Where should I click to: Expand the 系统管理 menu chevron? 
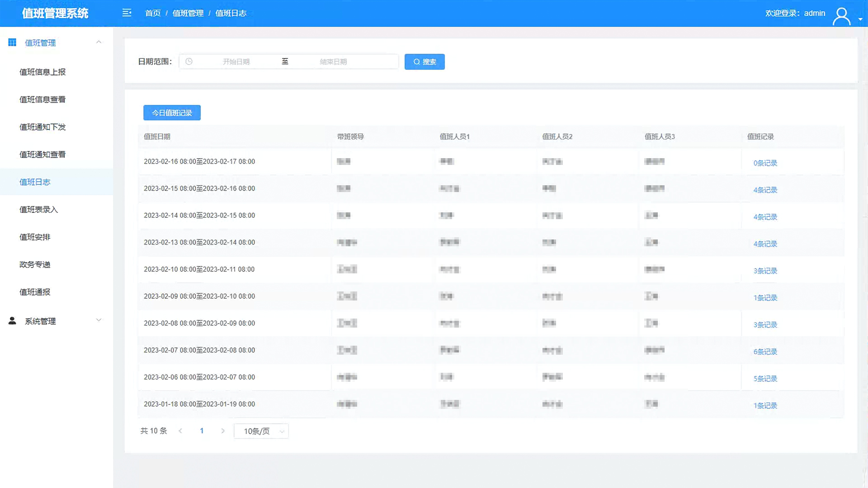[x=99, y=320]
